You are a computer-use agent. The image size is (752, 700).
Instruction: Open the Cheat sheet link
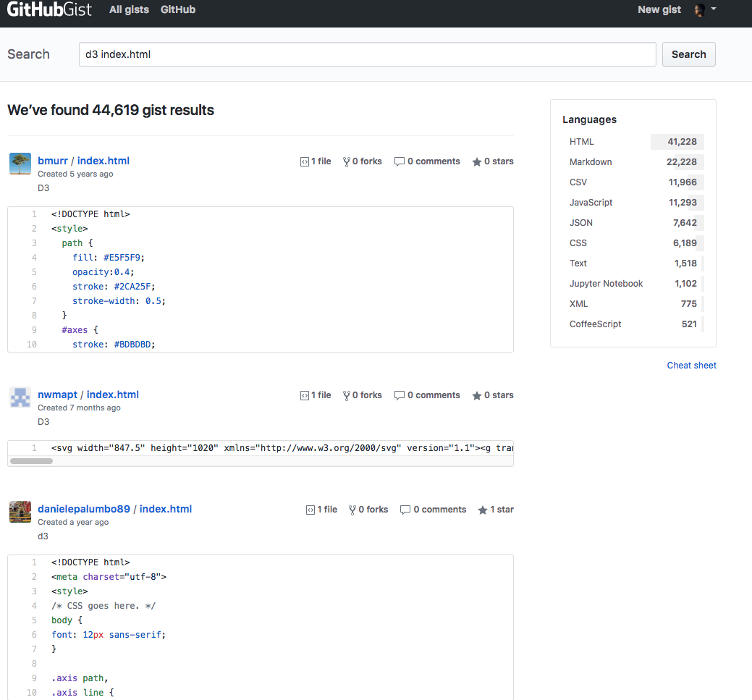(692, 365)
